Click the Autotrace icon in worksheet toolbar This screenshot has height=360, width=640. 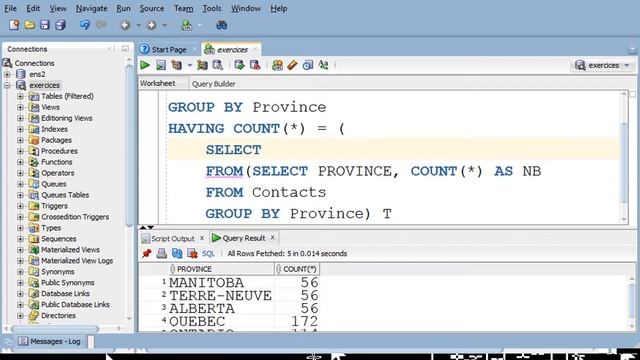202,65
